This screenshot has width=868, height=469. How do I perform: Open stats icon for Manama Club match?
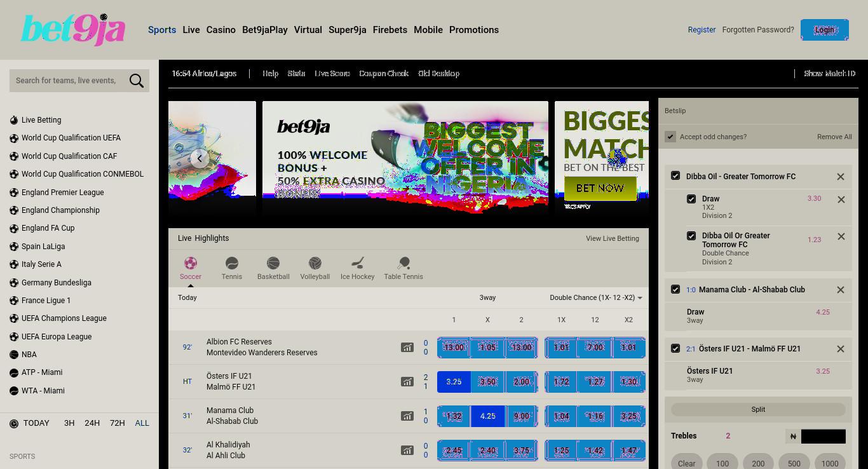point(407,416)
